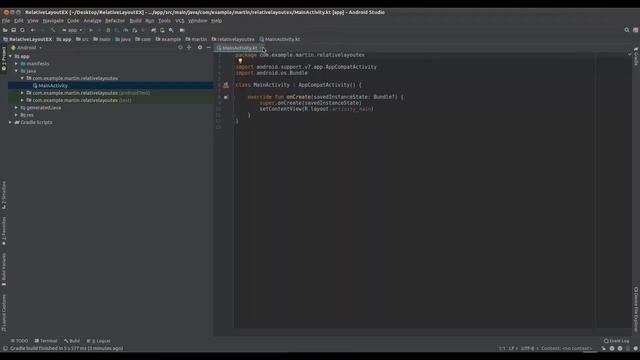Click the Sync/Refresh toolbar icon
640x360 pixels.
tap(22, 30)
